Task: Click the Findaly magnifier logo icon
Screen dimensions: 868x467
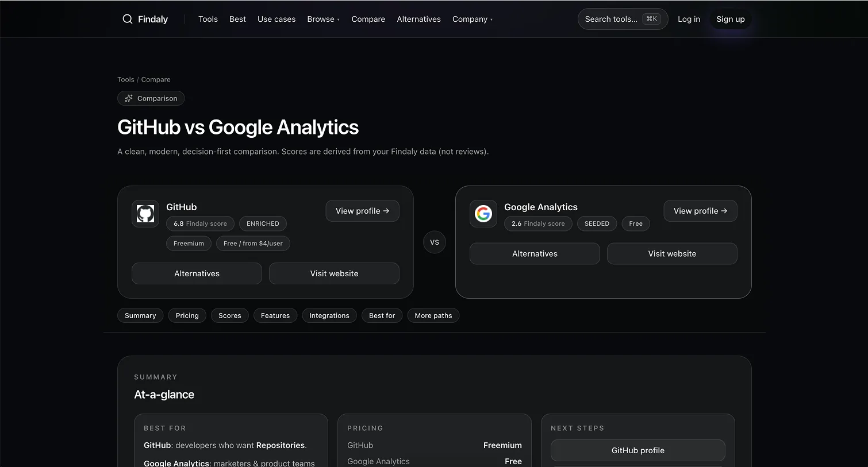Action: (128, 19)
